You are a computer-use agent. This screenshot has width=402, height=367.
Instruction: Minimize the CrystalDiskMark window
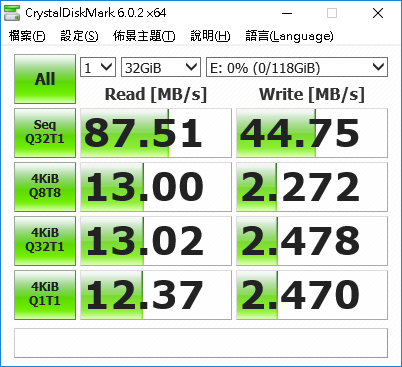[x=287, y=13]
